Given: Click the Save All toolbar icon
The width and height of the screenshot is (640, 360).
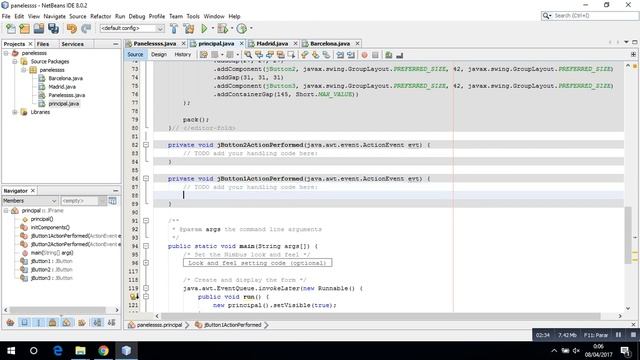Looking at the screenshot, I should [53, 29].
